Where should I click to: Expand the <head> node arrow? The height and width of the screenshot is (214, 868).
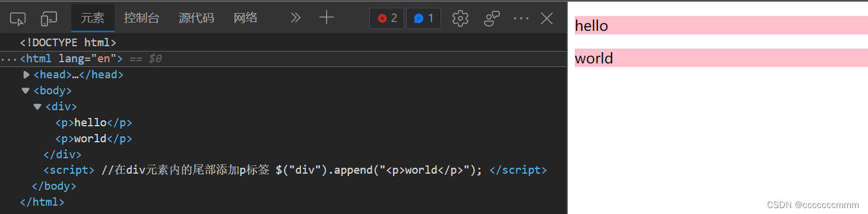pyautogui.click(x=26, y=75)
